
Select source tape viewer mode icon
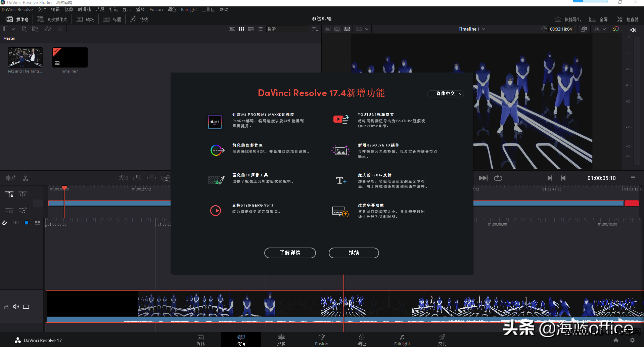pyautogui.click(x=337, y=29)
